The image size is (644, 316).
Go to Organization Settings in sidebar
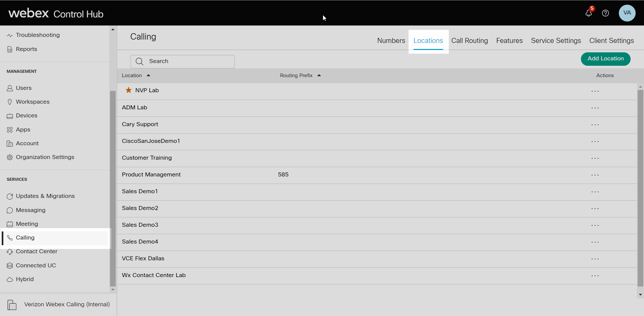[45, 157]
